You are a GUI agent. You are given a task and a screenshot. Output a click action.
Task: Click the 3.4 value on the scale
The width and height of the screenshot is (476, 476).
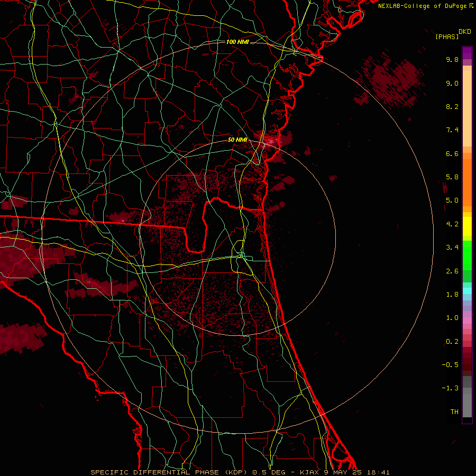pos(452,248)
